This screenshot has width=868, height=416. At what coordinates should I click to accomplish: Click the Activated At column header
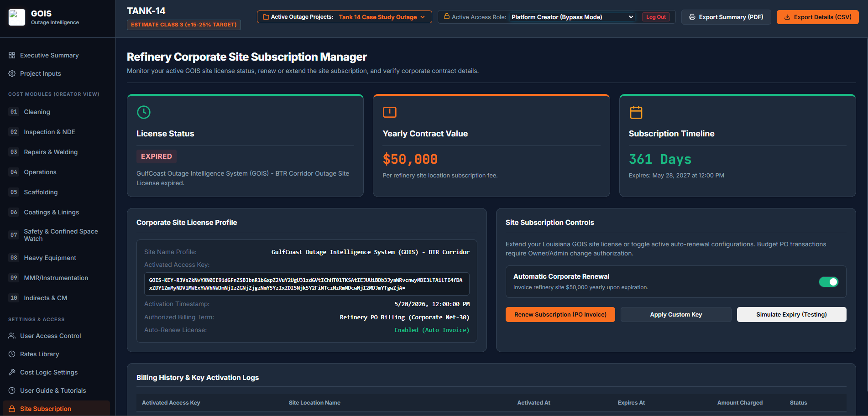click(x=533, y=403)
